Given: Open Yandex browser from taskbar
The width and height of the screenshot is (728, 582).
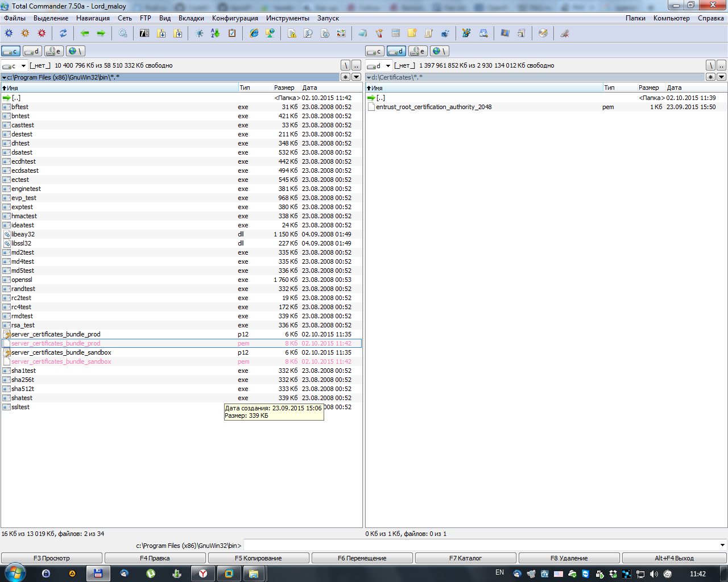Looking at the screenshot, I should tap(202, 573).
